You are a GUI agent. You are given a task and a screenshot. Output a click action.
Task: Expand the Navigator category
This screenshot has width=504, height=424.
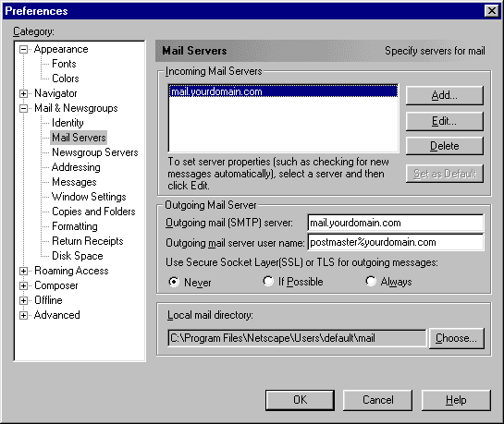click(x=23, y=93)
